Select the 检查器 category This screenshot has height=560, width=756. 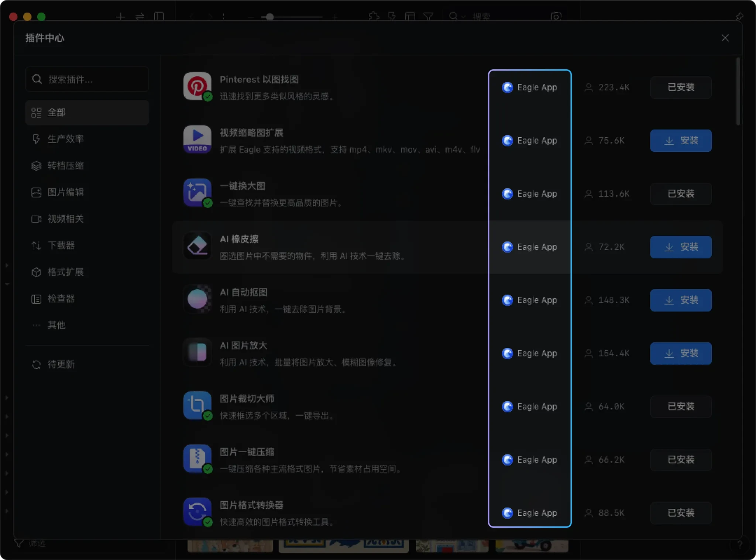(x=87, y=299)
